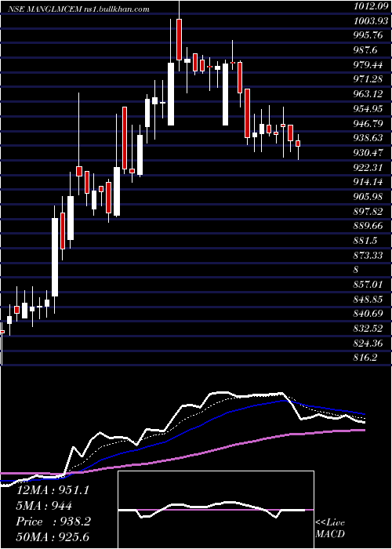Screen dimensions: 392x549
Task: Click the 963.12 price label
Action: point(369,95)
